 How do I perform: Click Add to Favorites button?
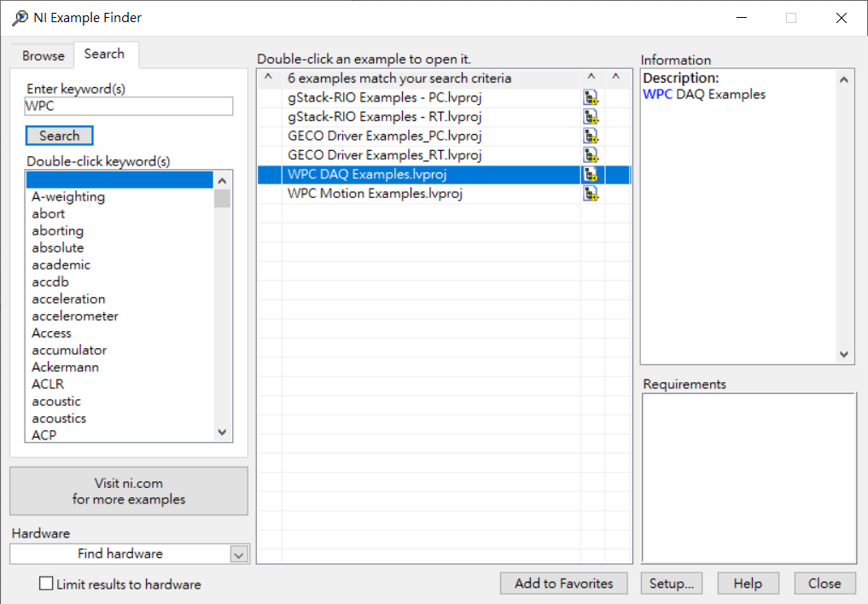[563, 584]
